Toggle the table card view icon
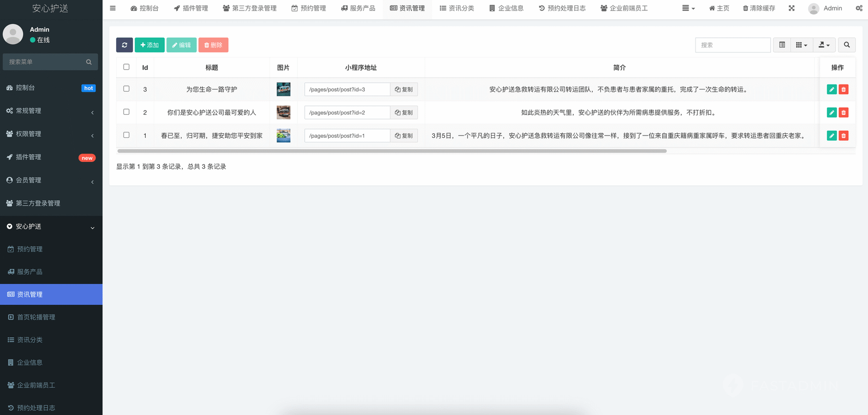The height and width of the screenshot is (415, 868). click(782, 45)
